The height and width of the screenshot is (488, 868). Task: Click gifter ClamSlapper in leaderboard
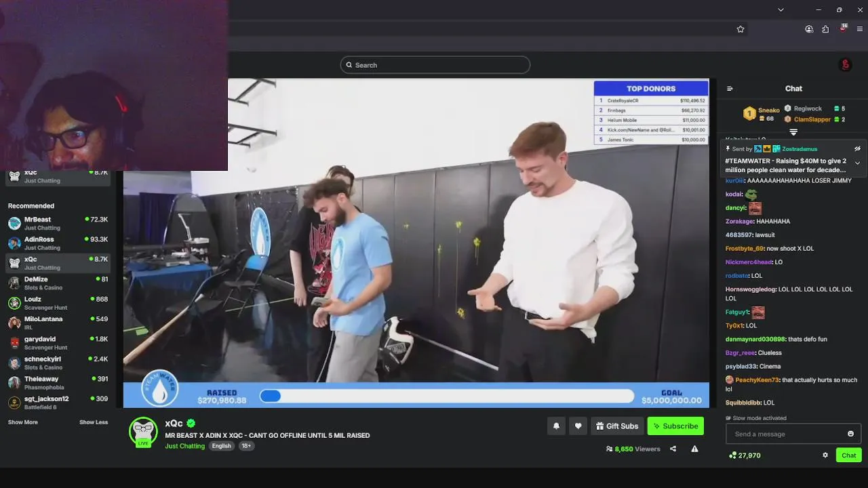[812, 119]
